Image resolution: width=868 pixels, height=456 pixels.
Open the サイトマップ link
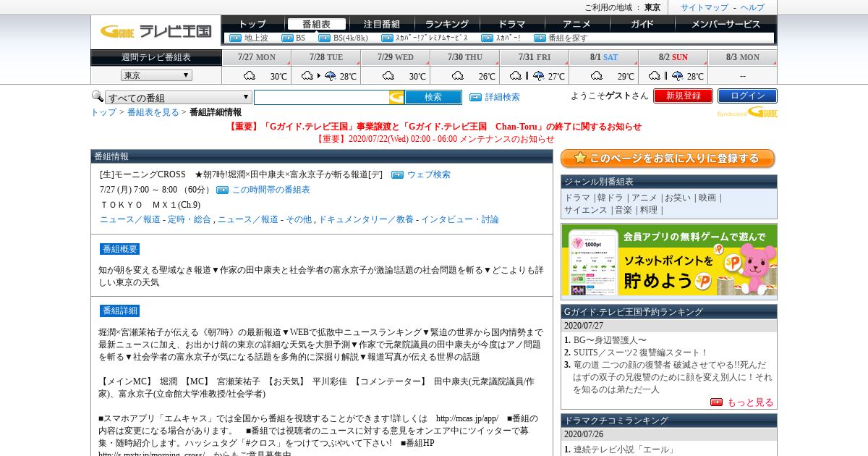705,7
